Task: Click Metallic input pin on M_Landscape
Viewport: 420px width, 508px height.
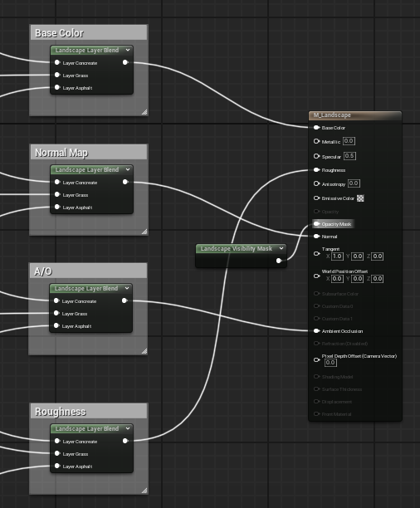Action: [316, 141]
